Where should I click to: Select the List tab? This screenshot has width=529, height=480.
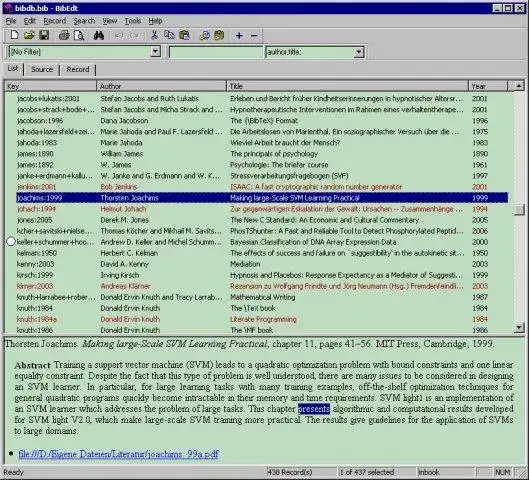coord(13,69)
